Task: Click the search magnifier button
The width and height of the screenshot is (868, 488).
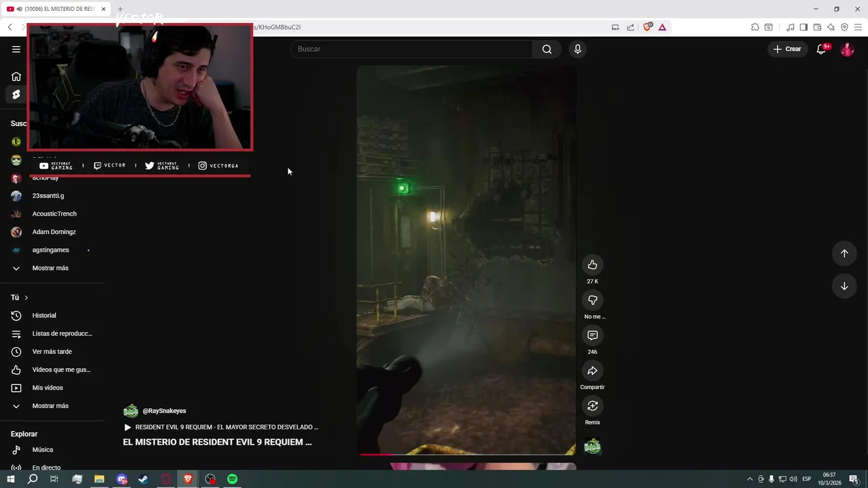Action: pos(547,49)
